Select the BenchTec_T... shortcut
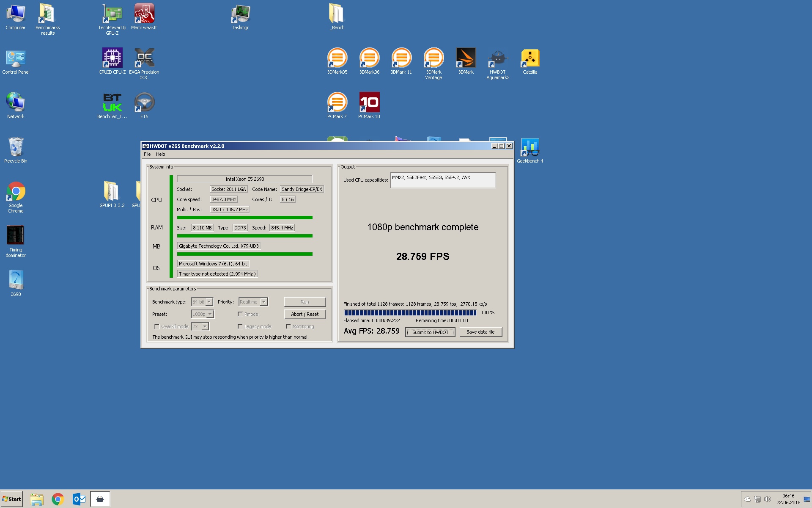Screen dimensions: 812x508 point(112,106)
